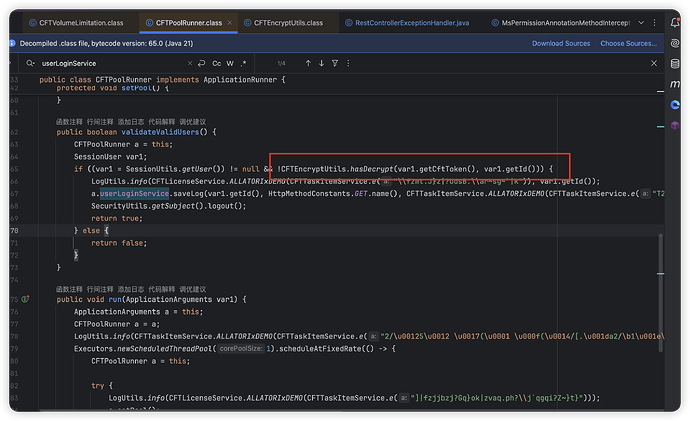
Task: Click the 'return true;' statement
Action: [117, 218]
